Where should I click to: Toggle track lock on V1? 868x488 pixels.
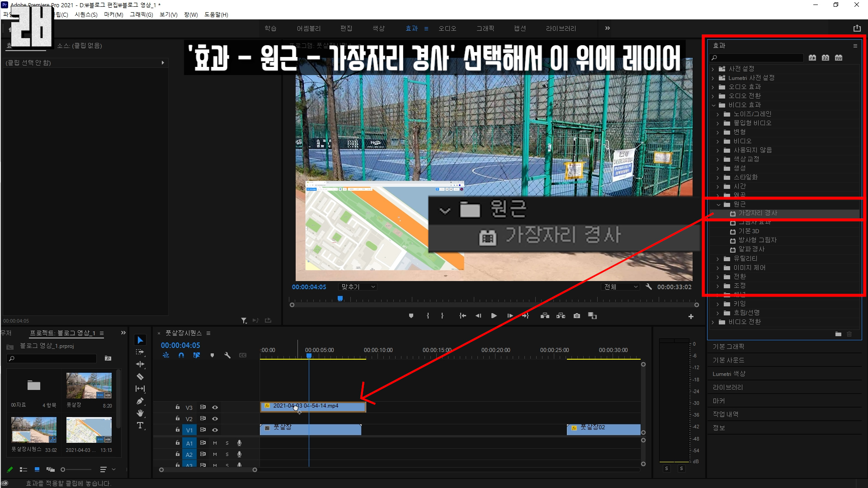[x=178, y=430]
